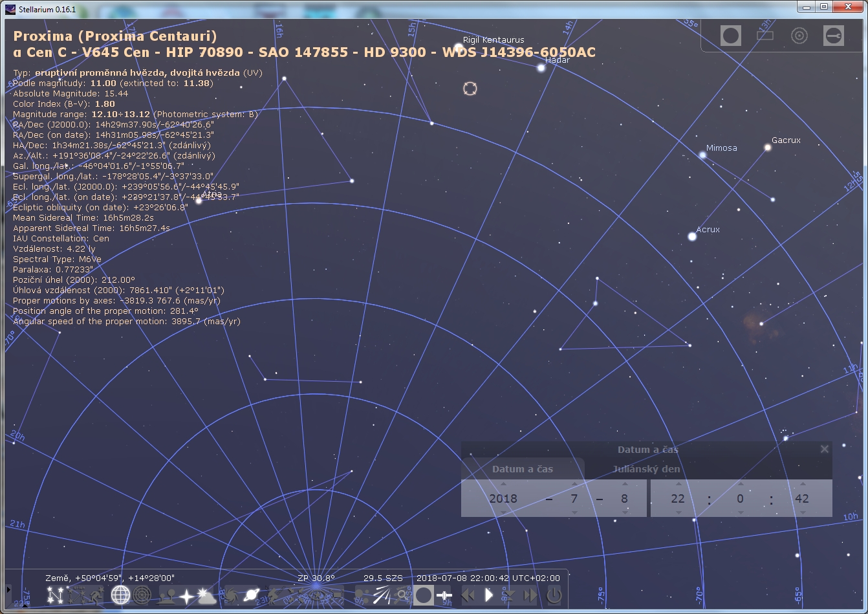
Task: Toggle planet labels Saturn icon
Action: pyautogui.click(x=252, y=595)
